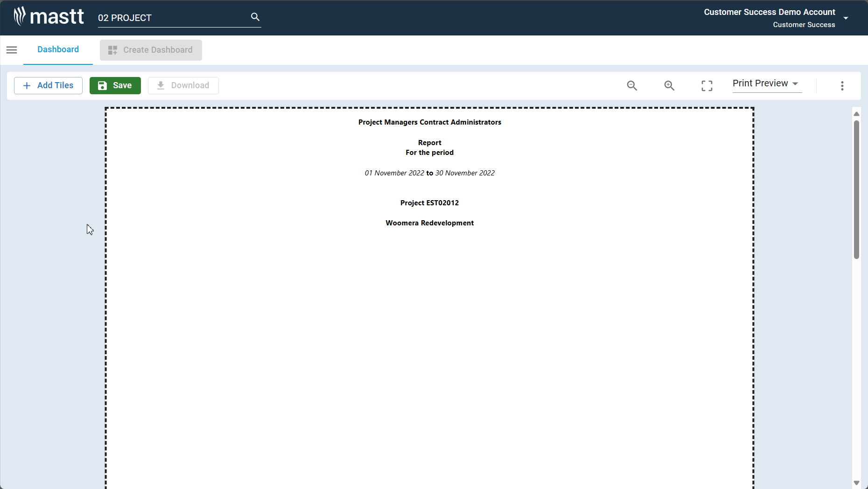Open the hamburger navigation menu
Screen dimensions: 868x489
12,50
